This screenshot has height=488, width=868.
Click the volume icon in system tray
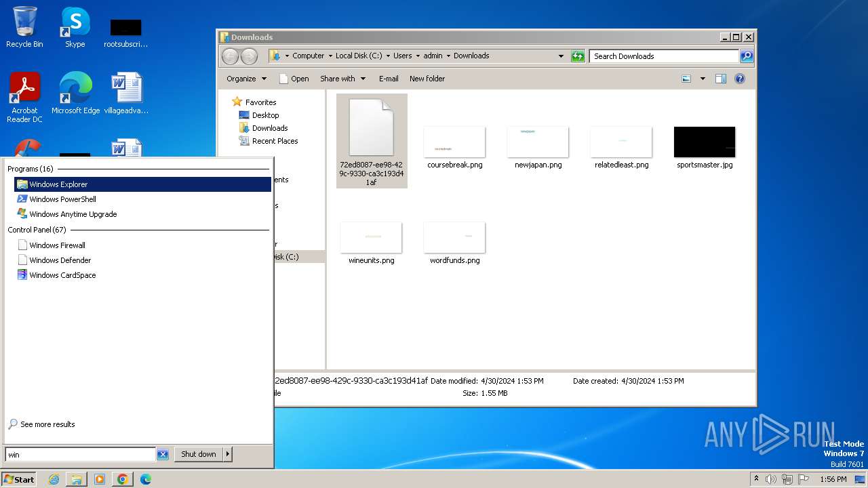click(771, 479)
